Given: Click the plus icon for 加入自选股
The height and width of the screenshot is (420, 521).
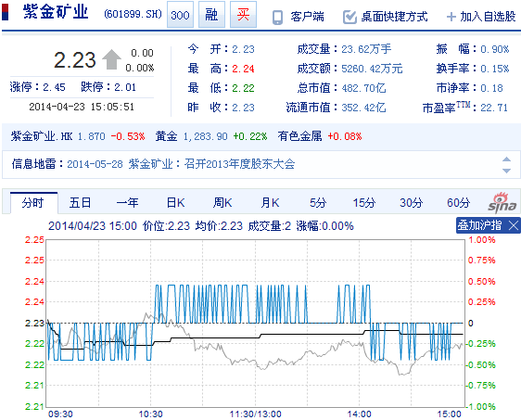Looking at the screenshot, I should click(x=451, y=17).
